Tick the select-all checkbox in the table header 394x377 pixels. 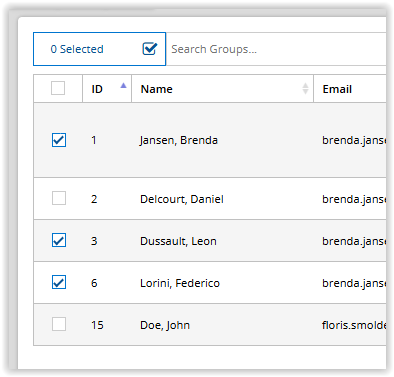[58, 88]
